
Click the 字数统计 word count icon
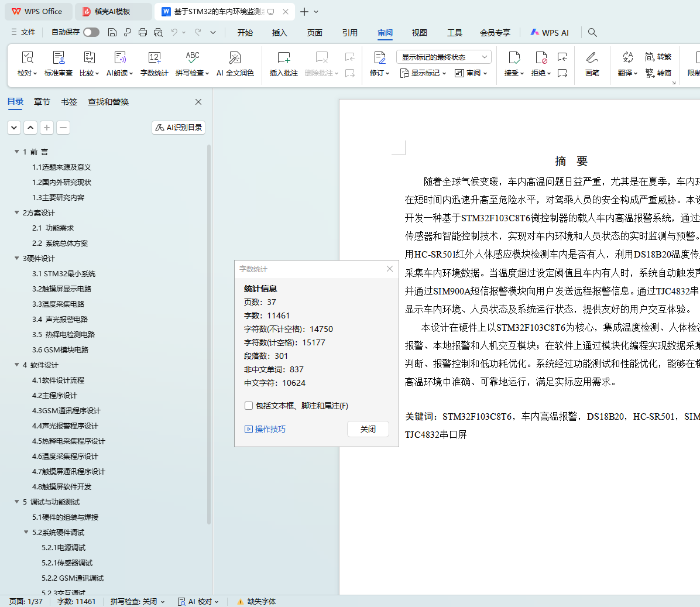coord(155,58)
